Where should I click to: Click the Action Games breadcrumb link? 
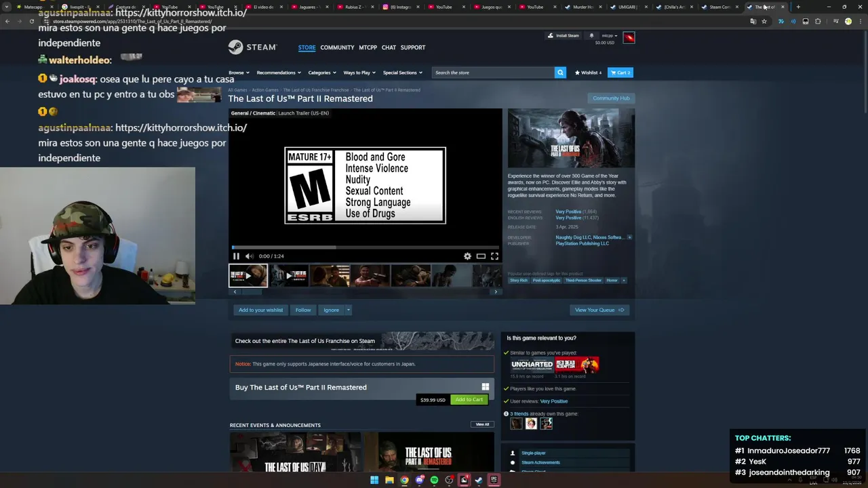(x=265, y=90)
